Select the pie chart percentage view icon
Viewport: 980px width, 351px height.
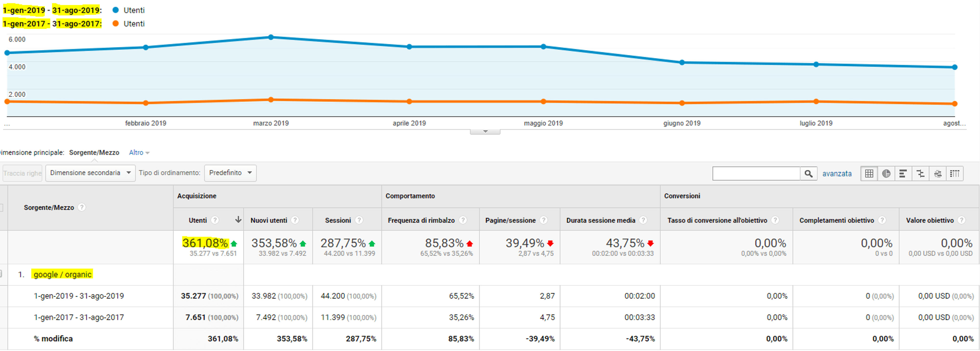[x=886, y=174]
